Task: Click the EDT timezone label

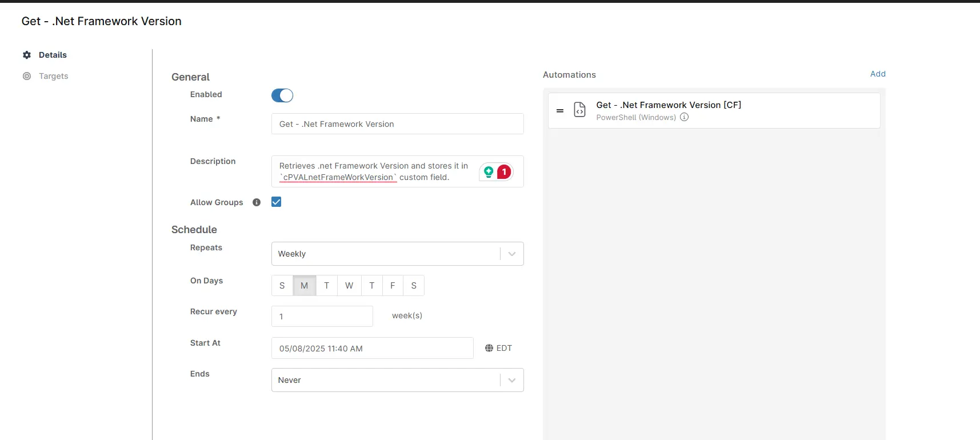Action: pyautogui.click(x=504, y=348)
